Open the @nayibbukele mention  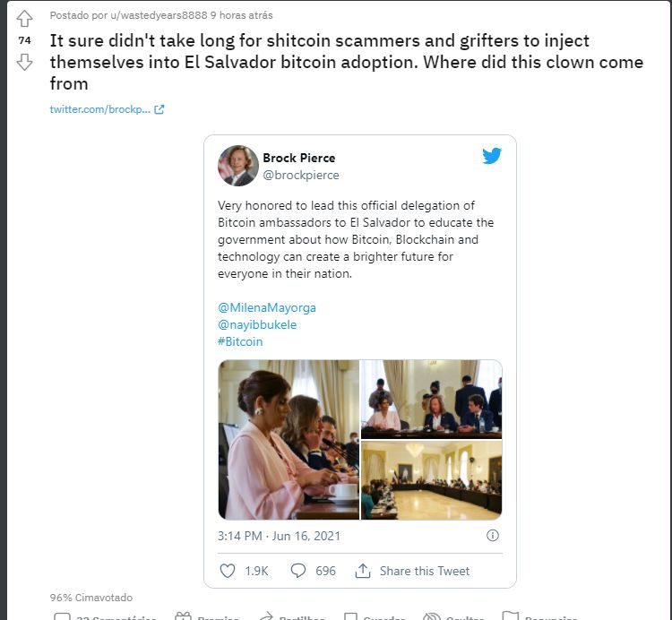click(x=257, y=324)
